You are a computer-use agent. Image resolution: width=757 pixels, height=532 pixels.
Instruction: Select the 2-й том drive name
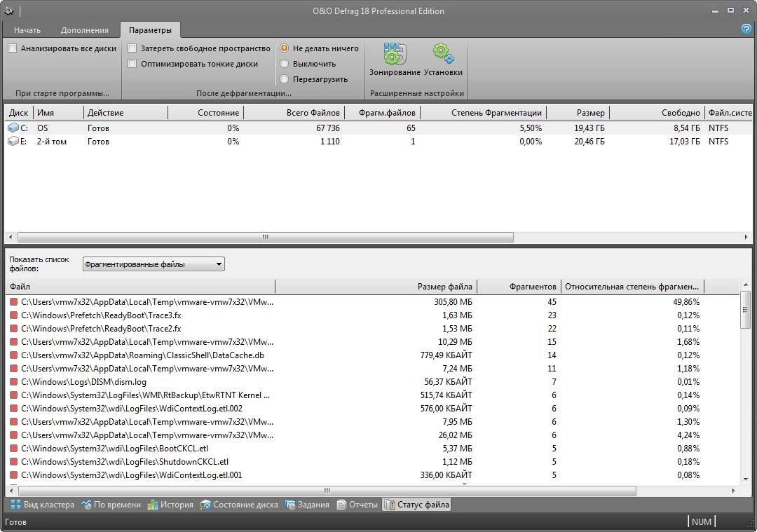pos(52,142)
